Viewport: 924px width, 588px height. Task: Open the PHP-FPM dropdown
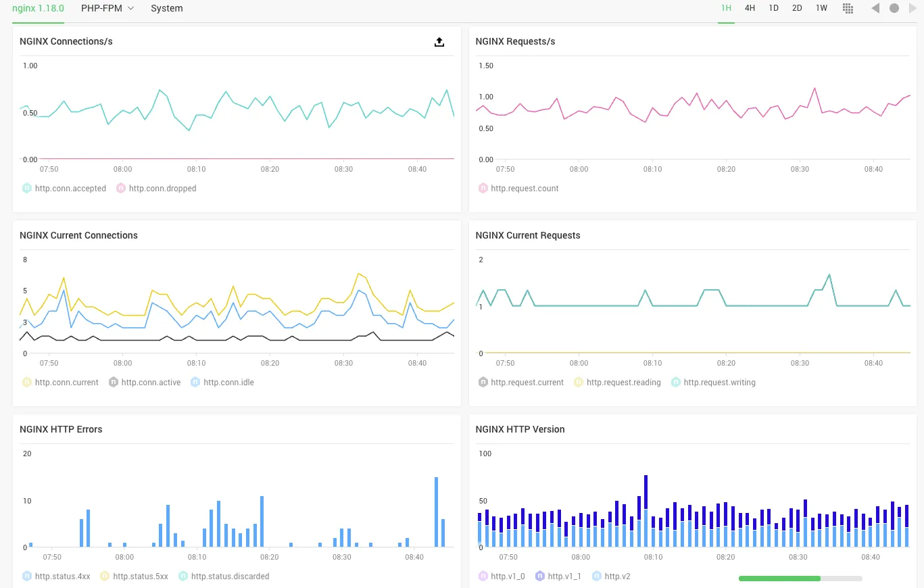click(107, 9)
